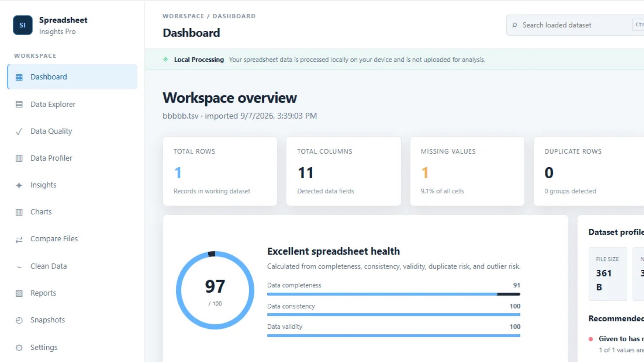Click the Insights sparkle icon
This screenshot has width=644, height=362.
19,185
